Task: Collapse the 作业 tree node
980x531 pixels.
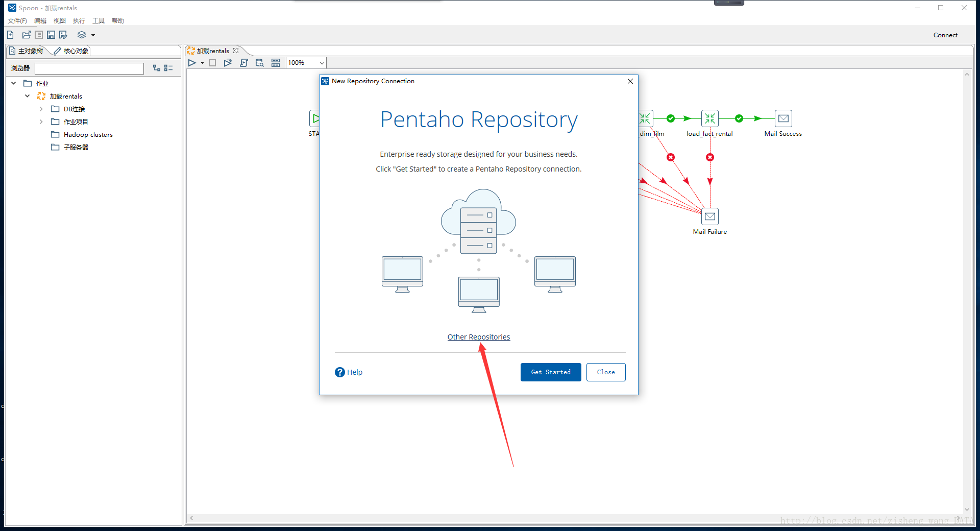Action: [x=14, y=83]
